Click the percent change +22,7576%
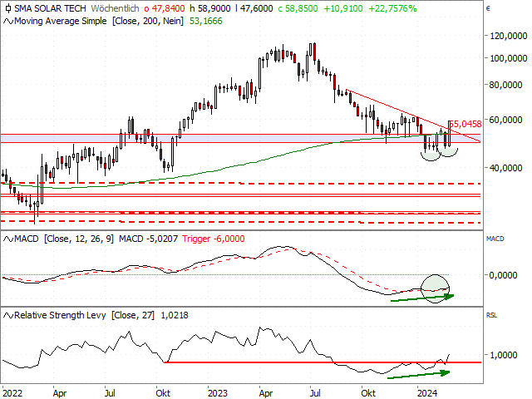This screenshot has height=399, width=532. 392,8
